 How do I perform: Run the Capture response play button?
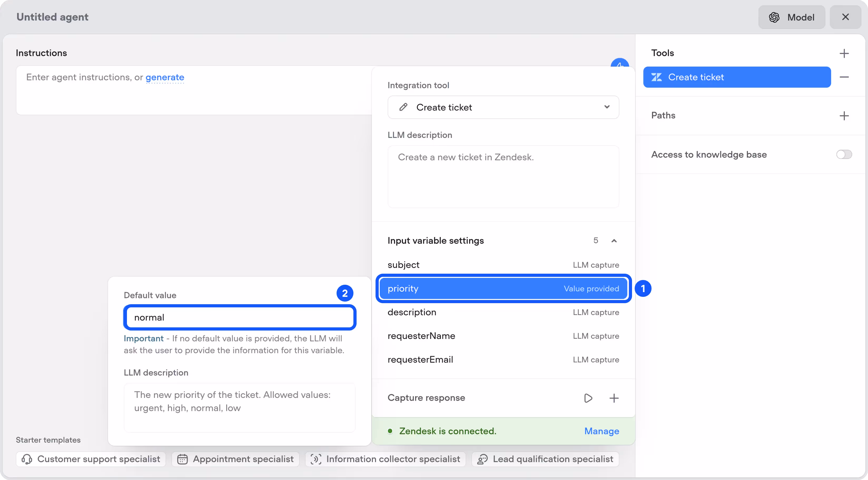[x=588, y=398]
